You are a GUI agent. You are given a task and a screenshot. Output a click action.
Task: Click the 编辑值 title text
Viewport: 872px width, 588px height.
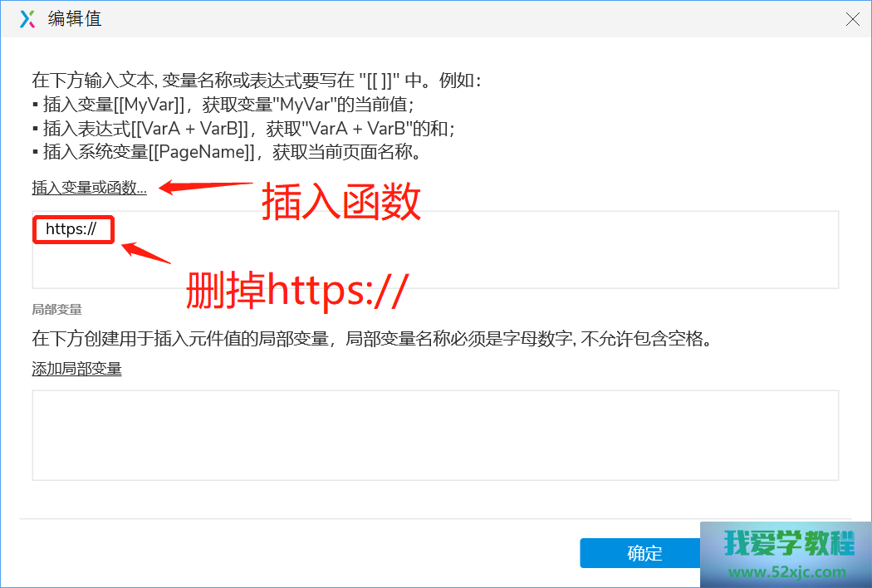pos(75,19)
